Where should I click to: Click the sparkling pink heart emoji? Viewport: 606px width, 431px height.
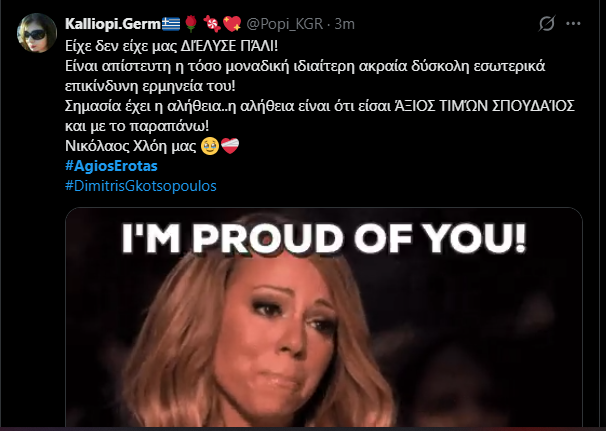point(232,24)
